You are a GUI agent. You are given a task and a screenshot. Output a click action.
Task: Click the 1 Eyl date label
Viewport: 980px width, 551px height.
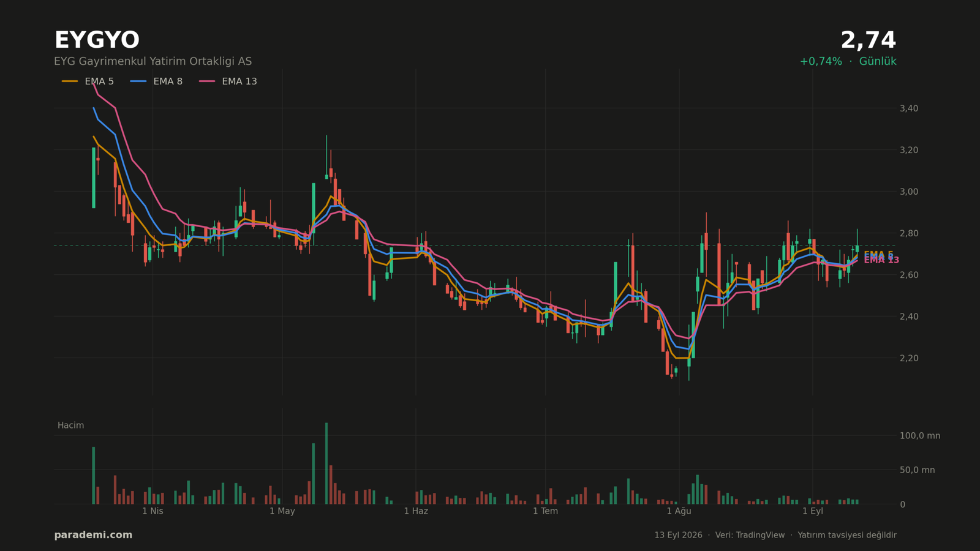(813, 511)
